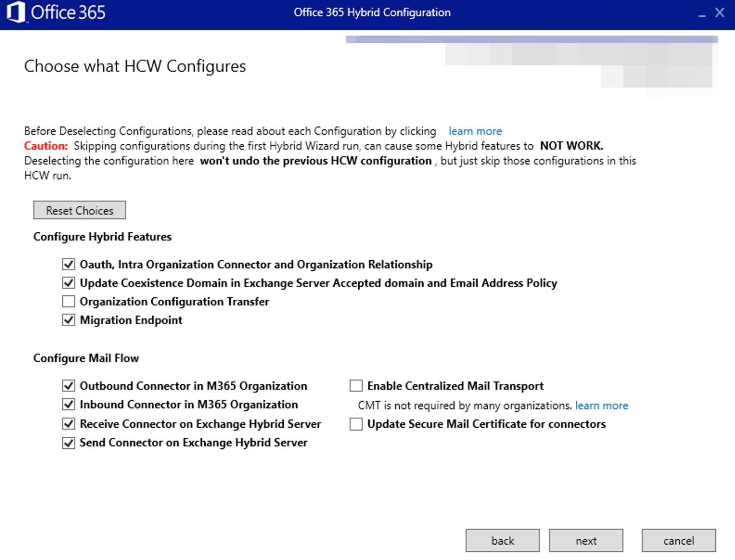Open the learn more link about CMT
Image resolution: width=735 pixels, height=560 pixels.
click(602, 405)
